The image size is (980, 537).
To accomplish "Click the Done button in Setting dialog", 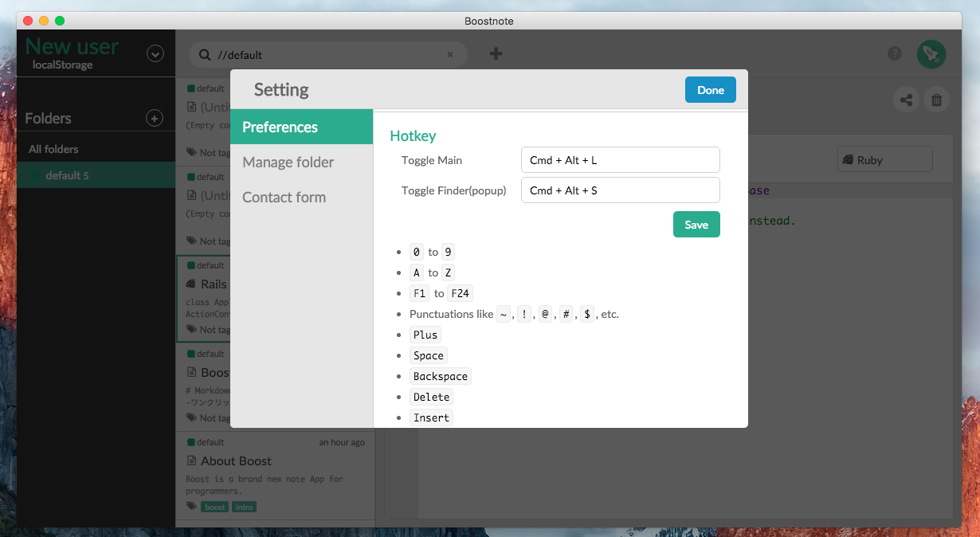I will pyautogui.click(x=710, y=90).
